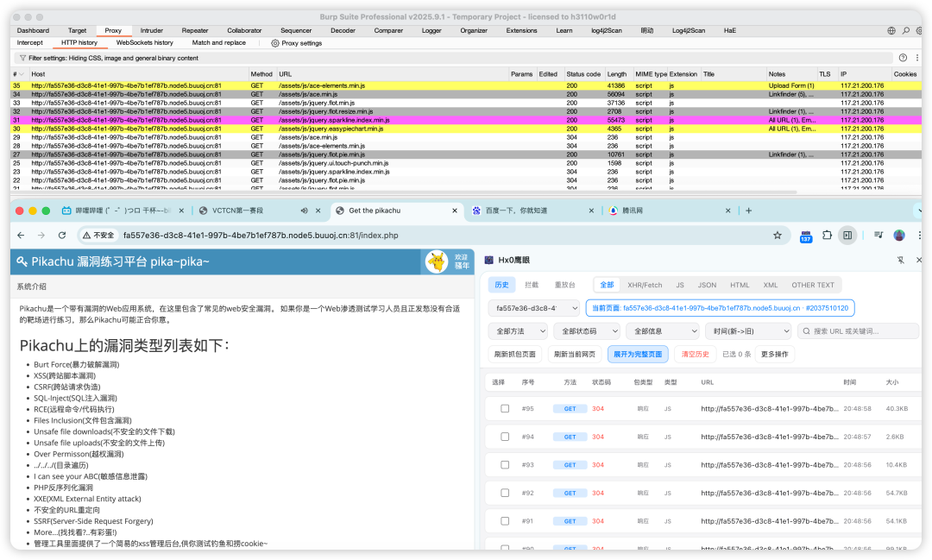Image resolution: width=932 pixels, height=560 pixels.
Task: Bookmark this page with the star icon
Action: coord(778,236)
